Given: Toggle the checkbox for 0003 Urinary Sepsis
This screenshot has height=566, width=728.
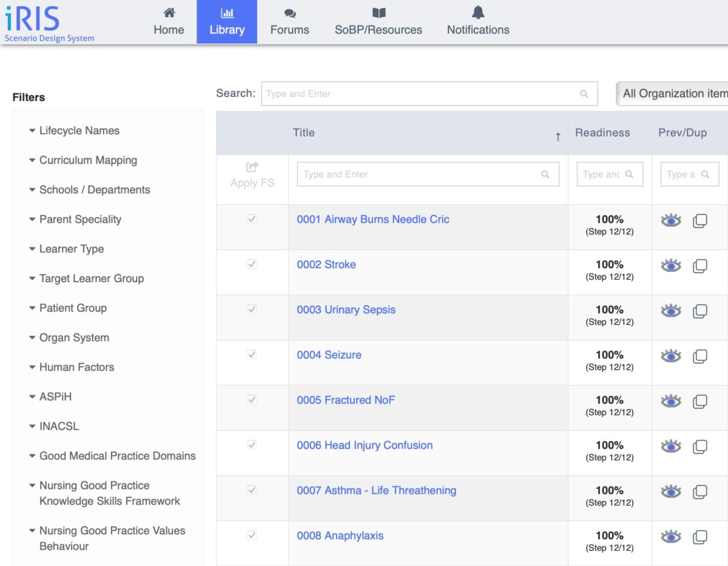Looking at the screenshot, I should pyautogui.click(x=252, y=309).
